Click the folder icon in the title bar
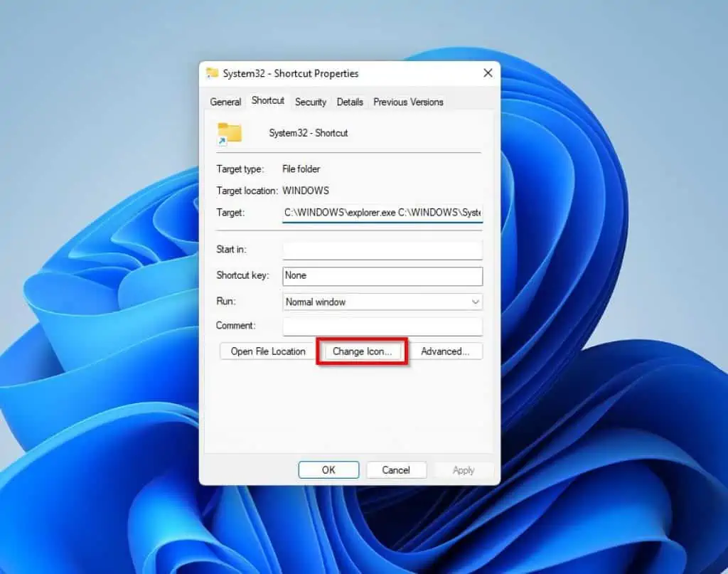 click(x=212, y=73)
